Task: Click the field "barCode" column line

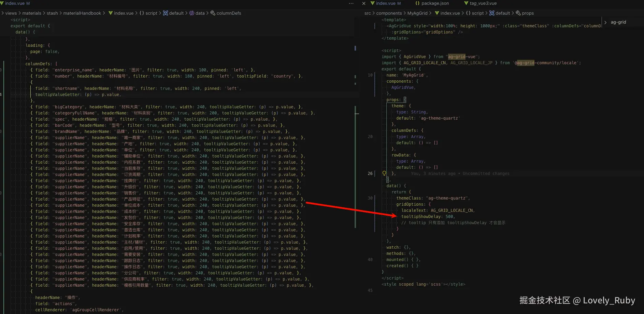Action: coord(158,125)
